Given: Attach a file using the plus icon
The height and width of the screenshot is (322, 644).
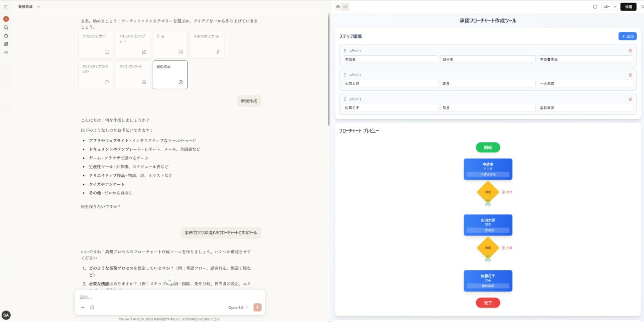Looking at the screenshot, I should point(83,307).
